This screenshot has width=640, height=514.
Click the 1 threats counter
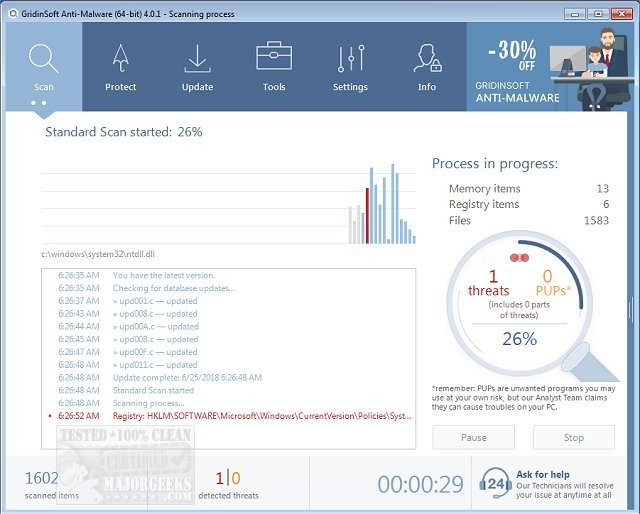[489, 283]
